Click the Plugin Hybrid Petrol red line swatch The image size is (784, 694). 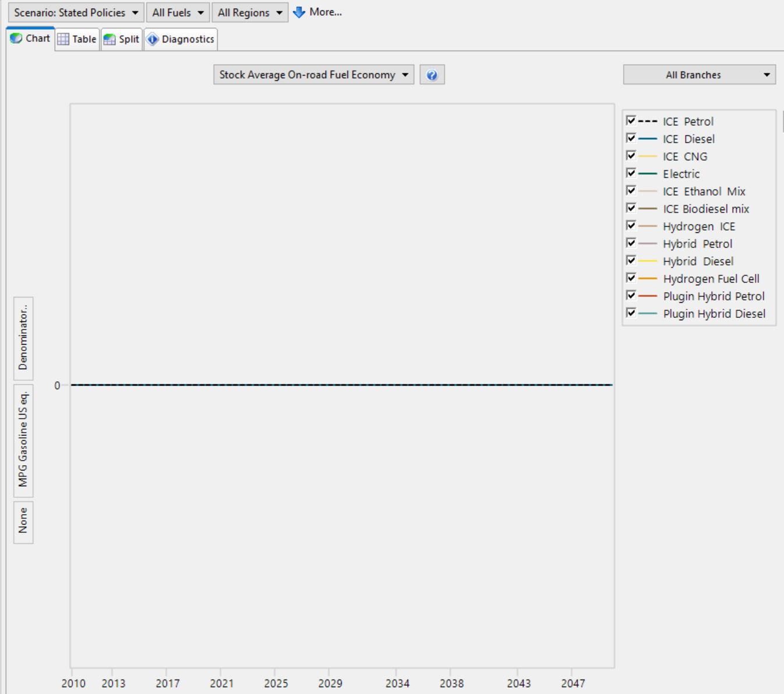click(x=648, y=296)
